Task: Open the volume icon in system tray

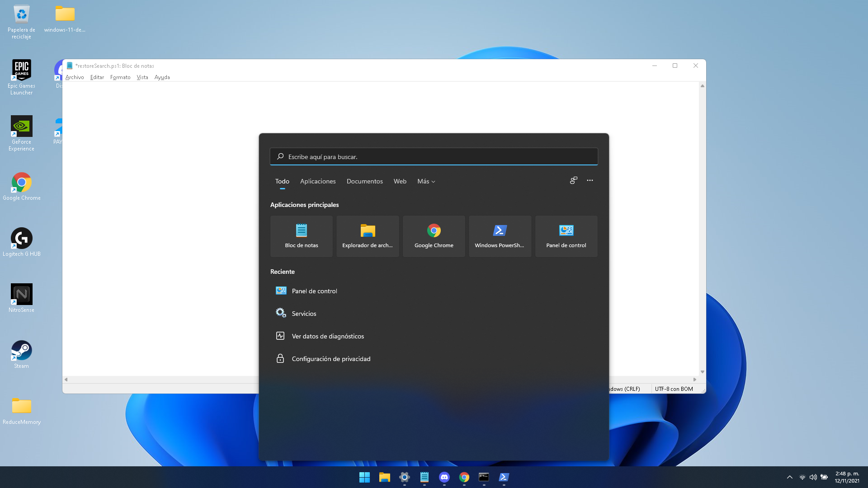Action: pos(814,477)
